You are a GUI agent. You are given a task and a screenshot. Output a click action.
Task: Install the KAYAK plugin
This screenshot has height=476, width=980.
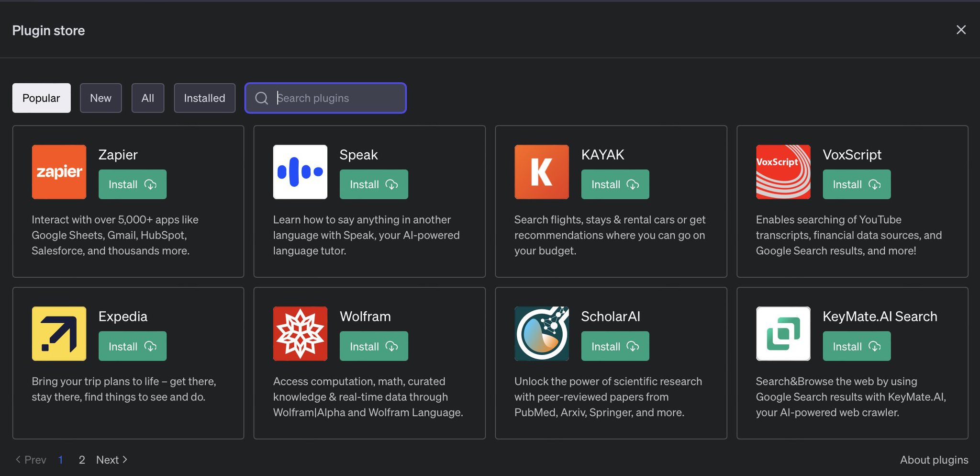[x=615, y=184]
